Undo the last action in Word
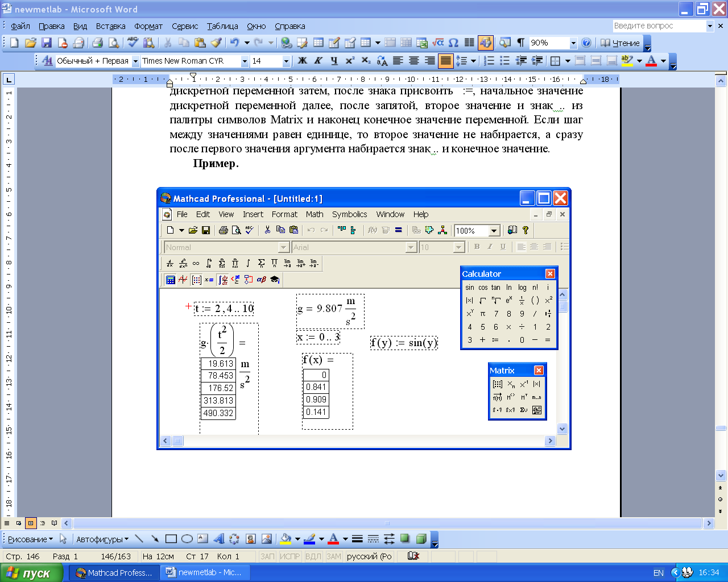Screen dimensions: 728x582 coord(234,43)
